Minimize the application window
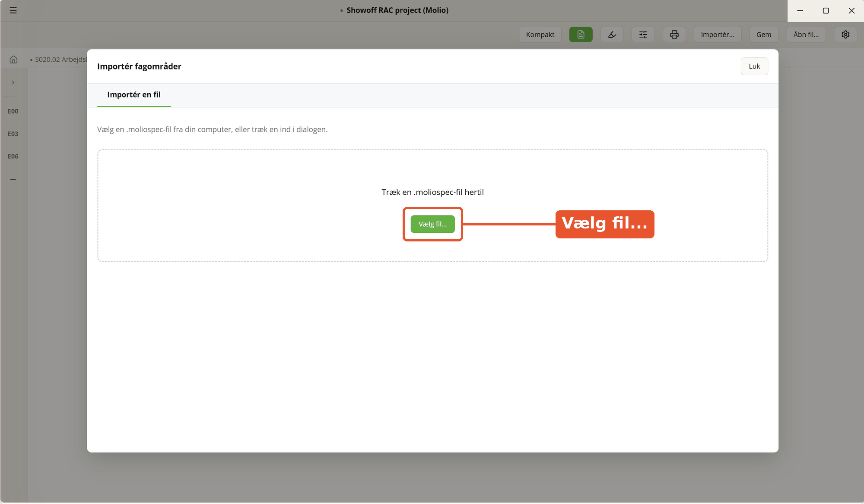This screenshot has height=504, width=864. (x=800, y=10)
